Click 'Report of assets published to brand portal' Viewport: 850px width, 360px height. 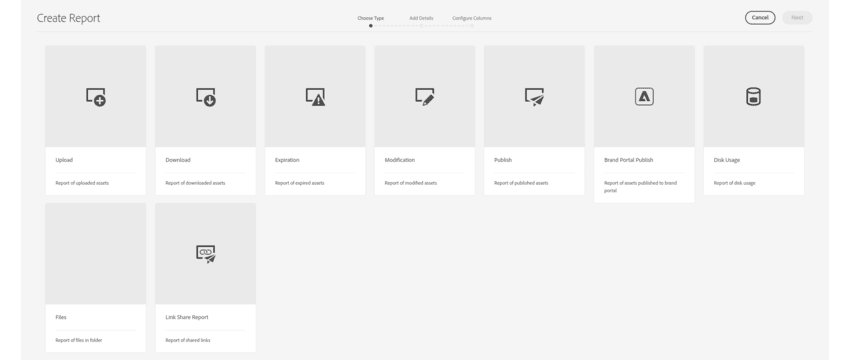pyautogui.click(x=640, y=187)
